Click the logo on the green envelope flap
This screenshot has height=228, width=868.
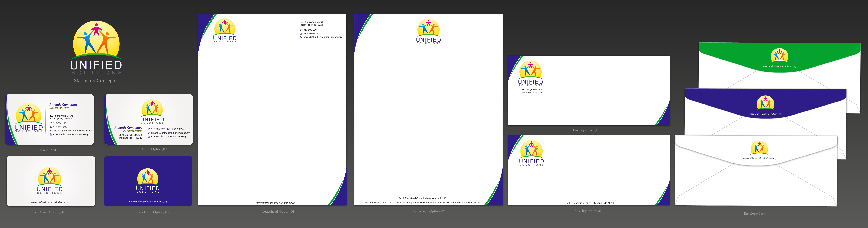779,56
